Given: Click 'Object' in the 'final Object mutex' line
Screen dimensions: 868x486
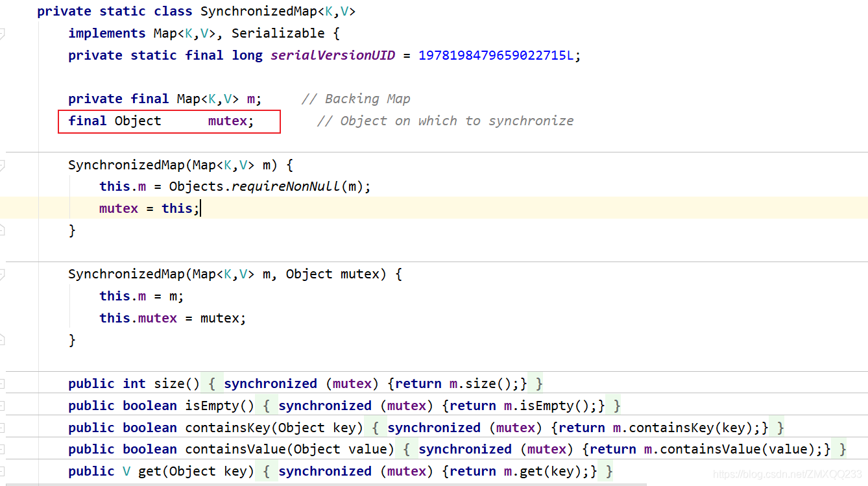Looking at the screenshot, I should point(138,121).
